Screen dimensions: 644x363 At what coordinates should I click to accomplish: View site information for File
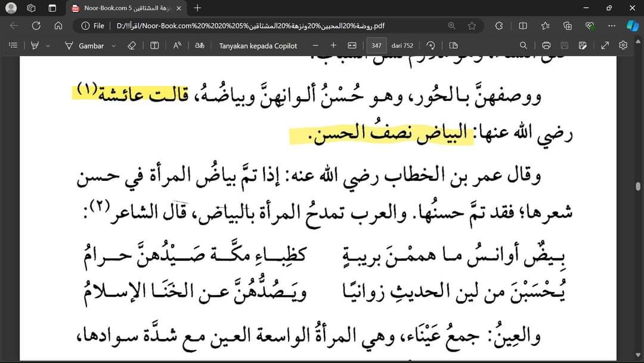pos(93,26)
